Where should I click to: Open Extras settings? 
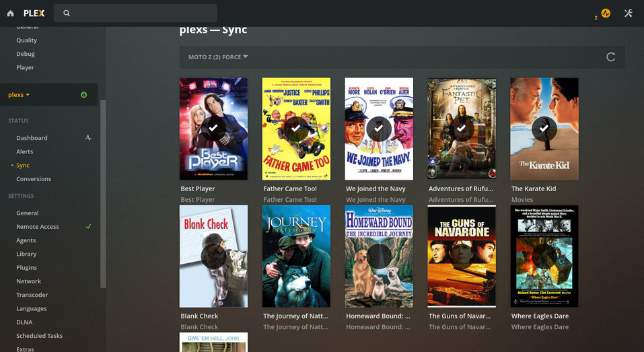pos(25,349)
